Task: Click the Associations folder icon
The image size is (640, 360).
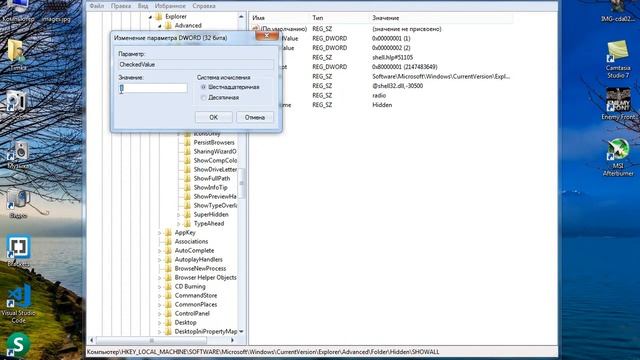Action: point(168,241)
